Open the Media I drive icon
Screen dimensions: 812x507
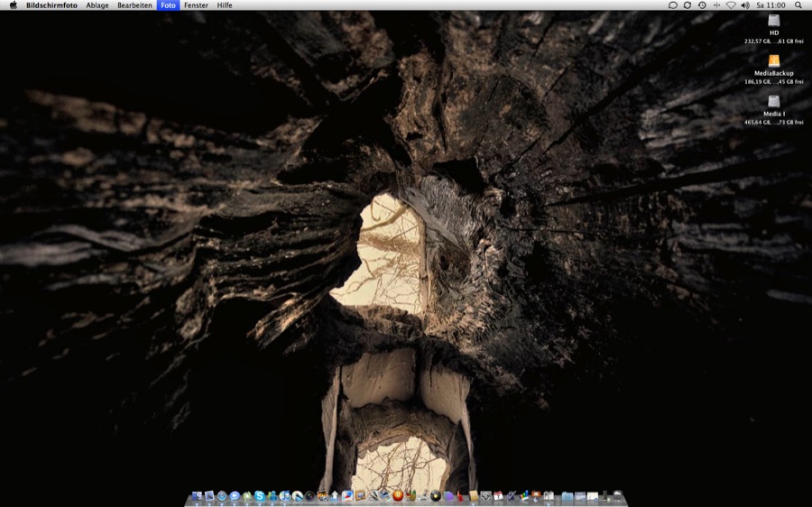773,102
